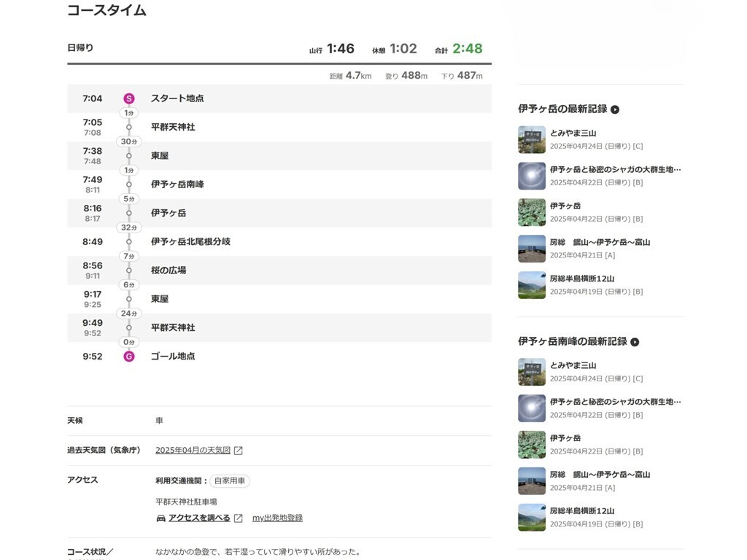Click the waypoint circle for 桜の広場
The image size is (747, 560).
(x=128, y=271)
